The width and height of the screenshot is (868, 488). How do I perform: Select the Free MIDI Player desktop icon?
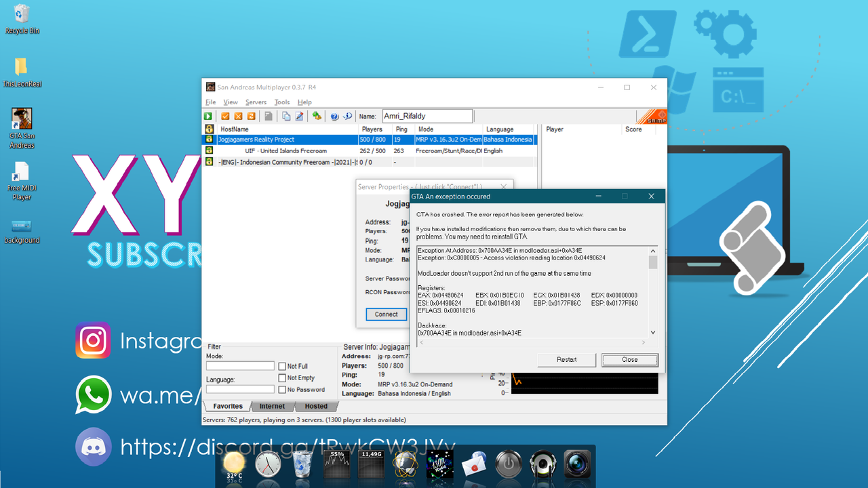[x=22, y=182]
